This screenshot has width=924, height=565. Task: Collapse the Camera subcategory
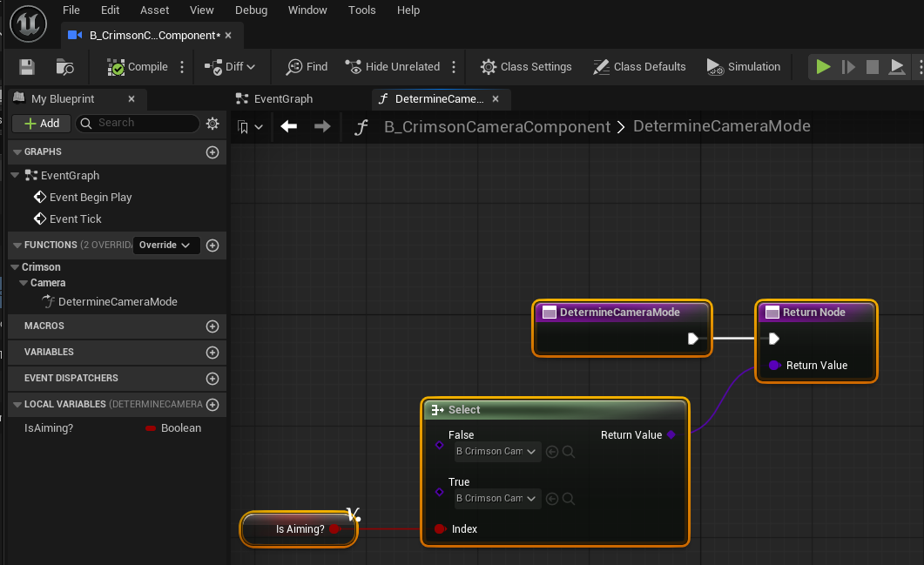click(24, 283)
